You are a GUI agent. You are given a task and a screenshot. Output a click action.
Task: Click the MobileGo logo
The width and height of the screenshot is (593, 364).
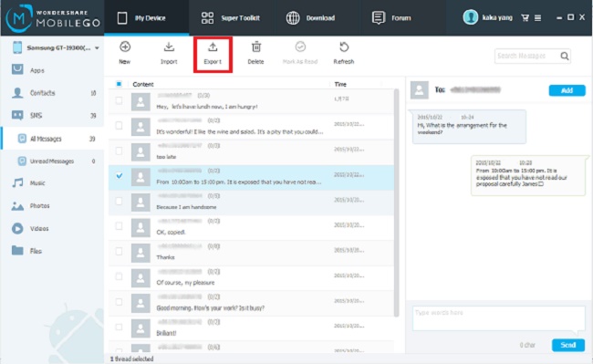[53, 17]
